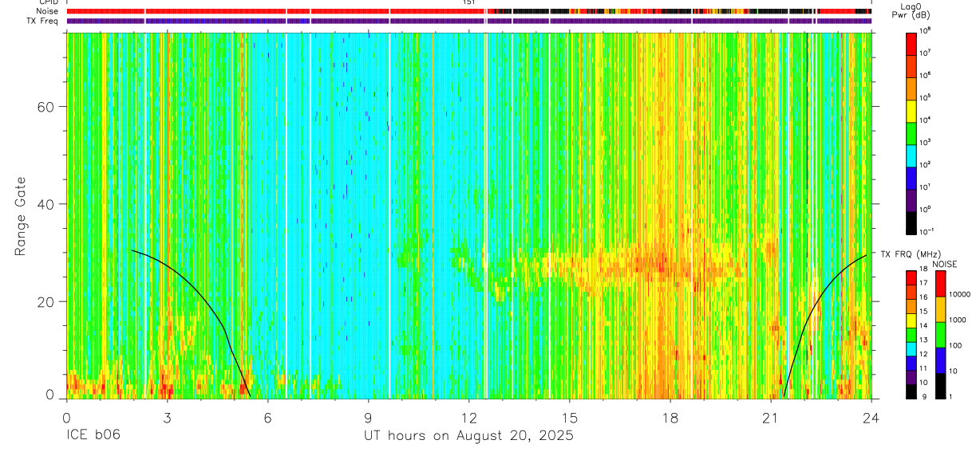The image size is (980, 452).
Task: Click hour 21 tick on UT axis
Action: click(771, 417)
